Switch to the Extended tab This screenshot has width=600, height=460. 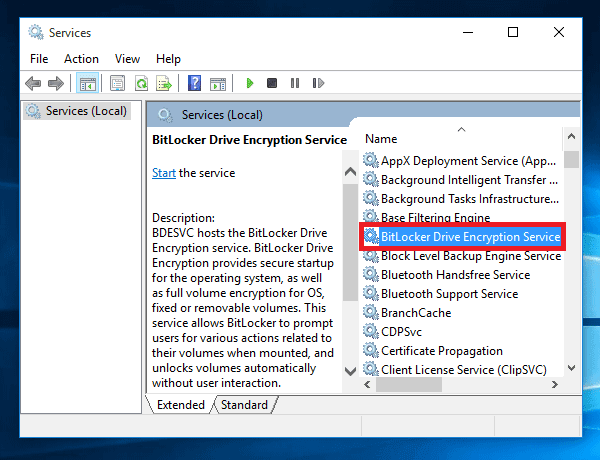[x=181, y=405]
